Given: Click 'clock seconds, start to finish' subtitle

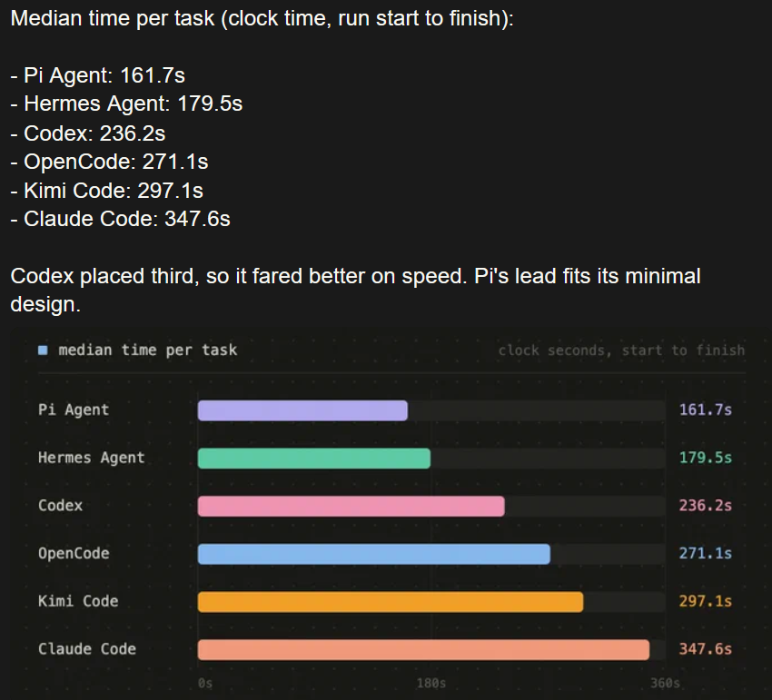Looking at the screenshot, I should tap(621, 350).
